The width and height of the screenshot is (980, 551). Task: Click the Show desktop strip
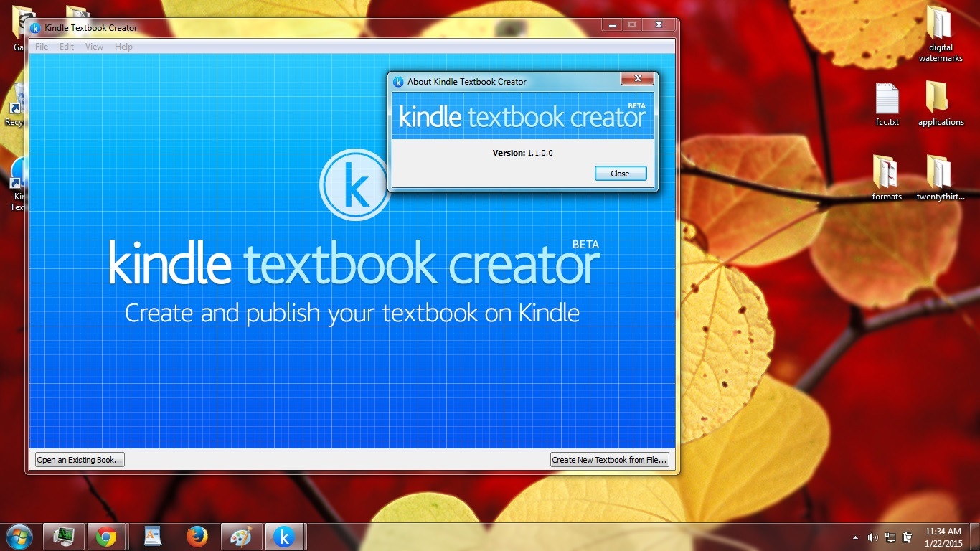point(975,537)
